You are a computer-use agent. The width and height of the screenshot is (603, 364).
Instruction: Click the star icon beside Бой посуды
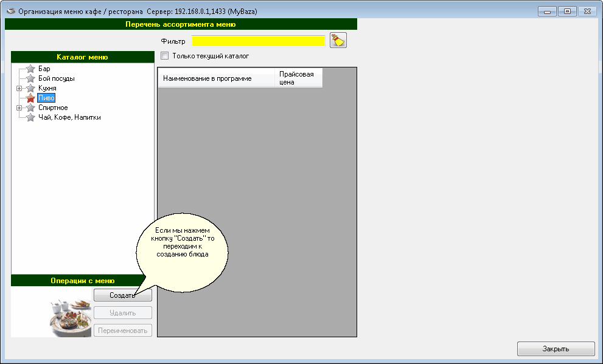tap(30, 78)
